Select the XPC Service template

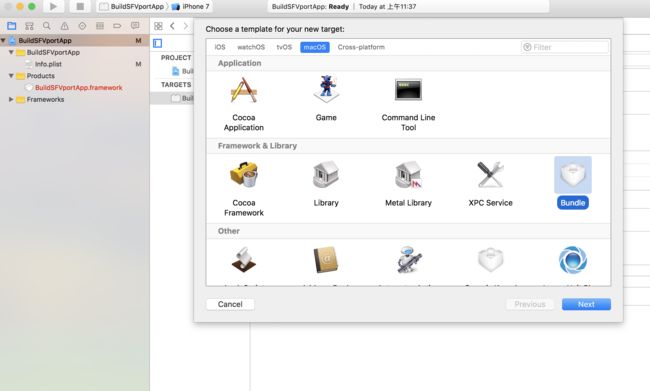pyautogui.click(x=490, y=184)
